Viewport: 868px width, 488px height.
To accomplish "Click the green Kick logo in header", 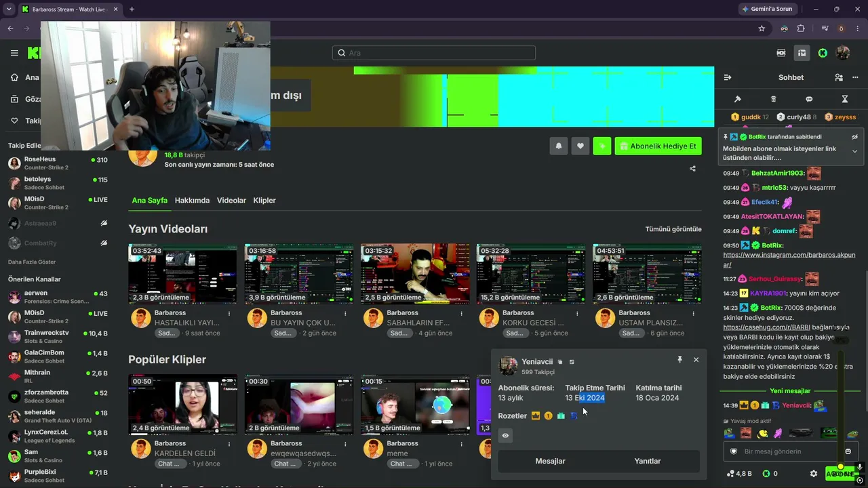I will 823,53.
